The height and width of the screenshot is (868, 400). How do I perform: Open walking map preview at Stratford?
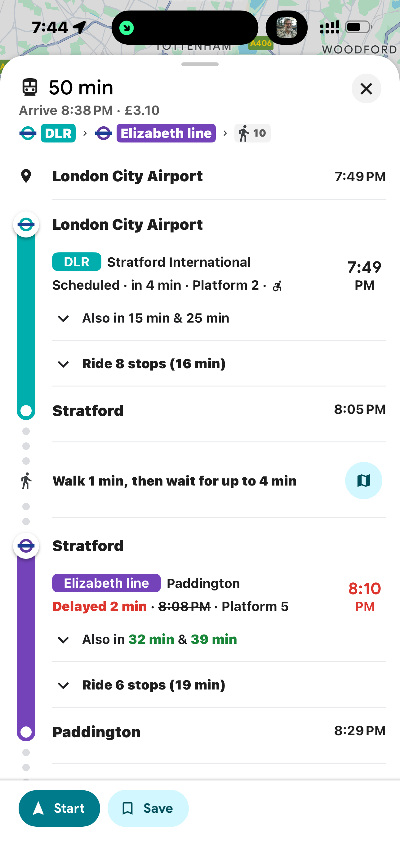pyautogui.click(x=363, y=480)
